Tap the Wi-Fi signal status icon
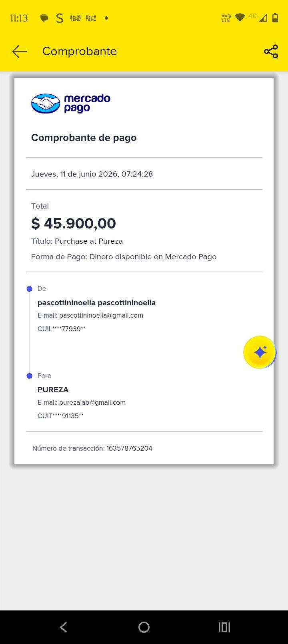The image size is (288, 644). [240, 18]
